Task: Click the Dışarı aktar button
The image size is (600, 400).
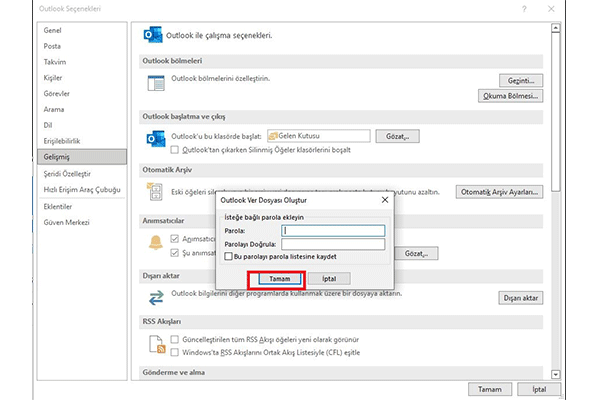Action: 521,298
